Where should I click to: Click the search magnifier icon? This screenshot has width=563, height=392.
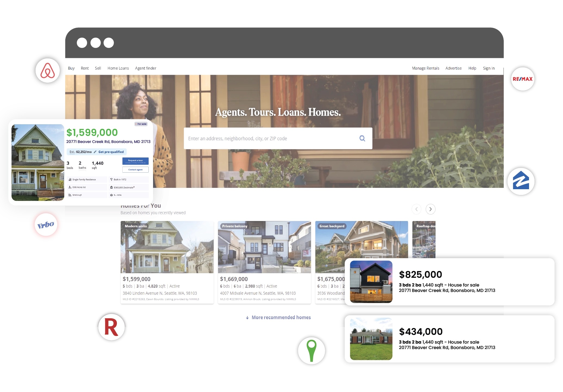click(x=362, y=138)
